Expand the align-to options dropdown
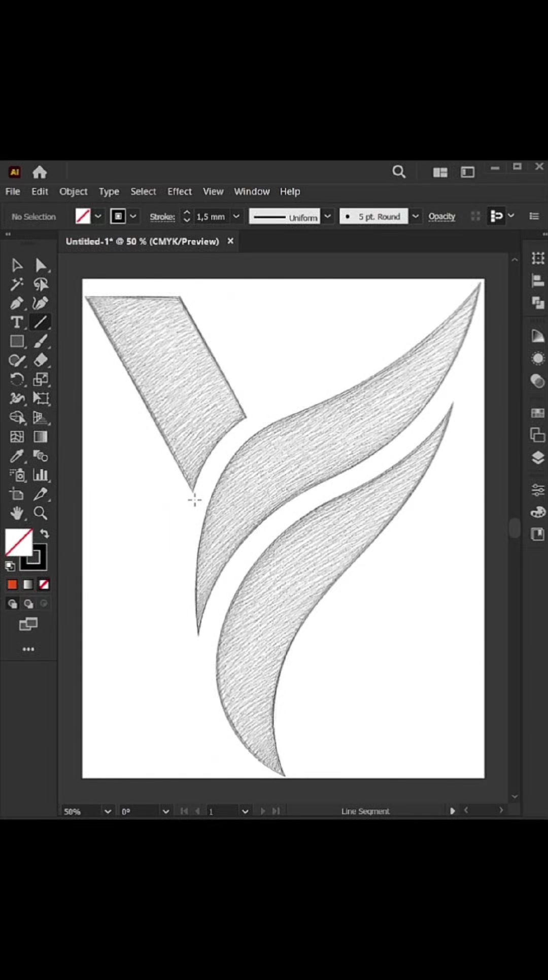The height and width of the screenshot is (980, 548). pos(511,216)
